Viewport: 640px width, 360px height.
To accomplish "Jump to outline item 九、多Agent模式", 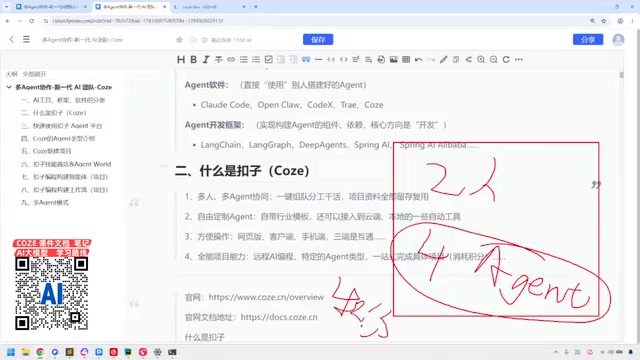I will [45, 202].
